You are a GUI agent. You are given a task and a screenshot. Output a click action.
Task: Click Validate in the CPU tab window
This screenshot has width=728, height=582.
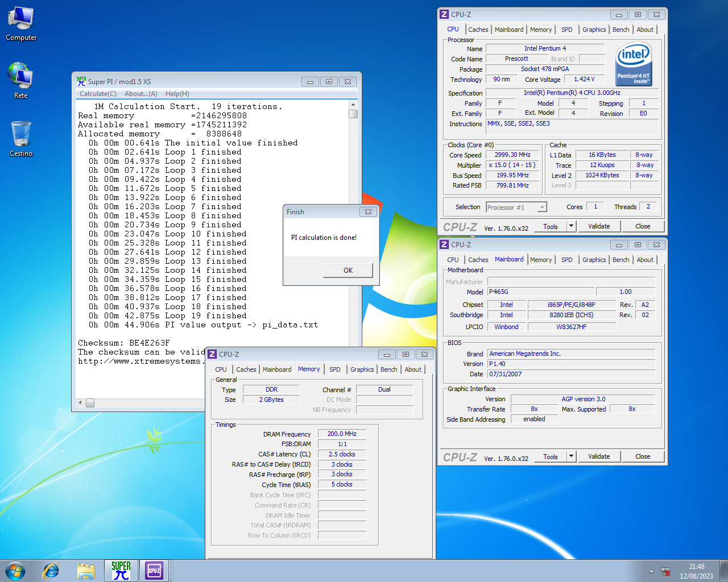pos(599,226)
